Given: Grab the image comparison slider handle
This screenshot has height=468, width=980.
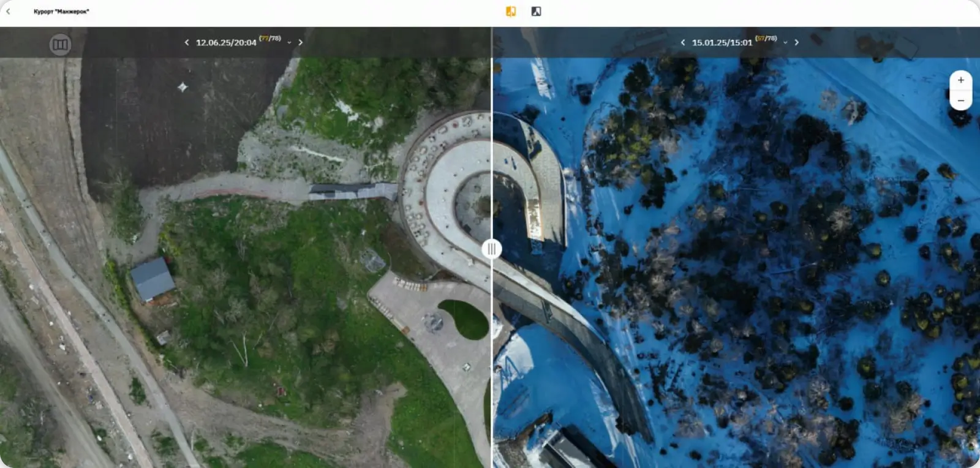Looking at the screenshot, I should [492, 249].
